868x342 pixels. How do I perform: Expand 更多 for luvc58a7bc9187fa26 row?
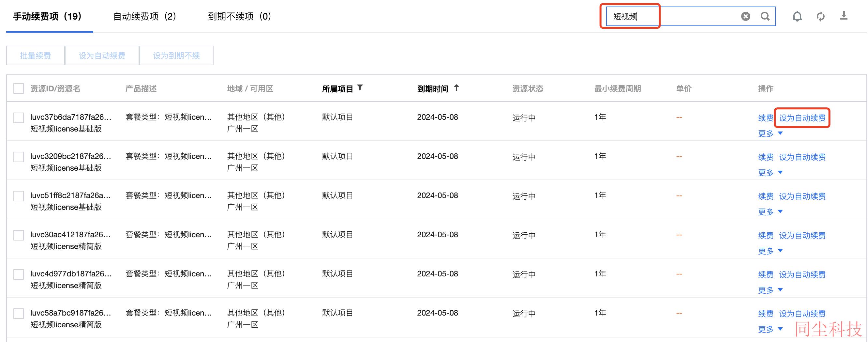770,329
